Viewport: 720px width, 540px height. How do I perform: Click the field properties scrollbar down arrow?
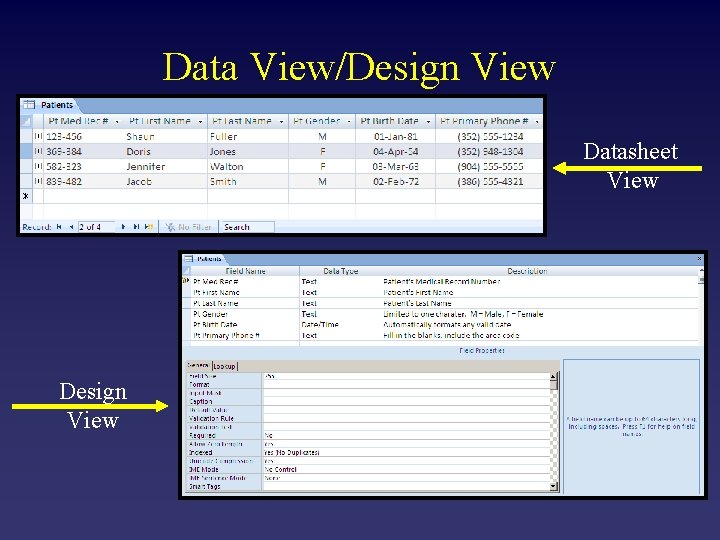pyautogui.click(x=553, y=486)
